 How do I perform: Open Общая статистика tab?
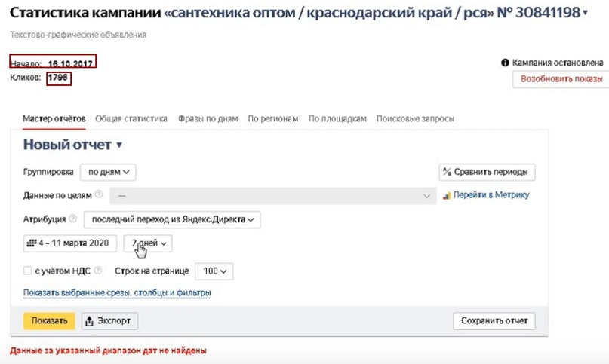131,118
